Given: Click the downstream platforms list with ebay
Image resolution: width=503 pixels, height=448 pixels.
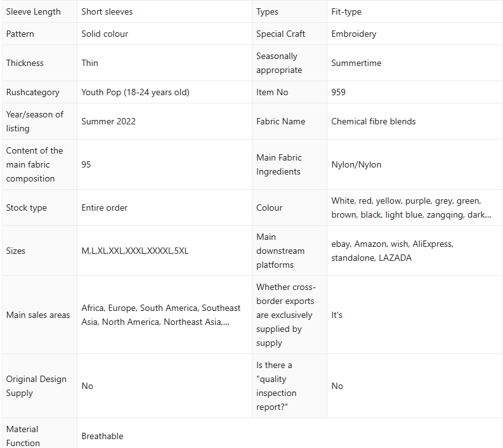Looking at the screenshot, I should point(392,251).
